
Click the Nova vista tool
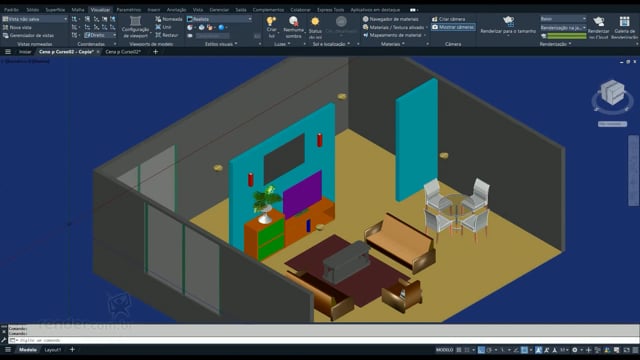coord(17,27)
